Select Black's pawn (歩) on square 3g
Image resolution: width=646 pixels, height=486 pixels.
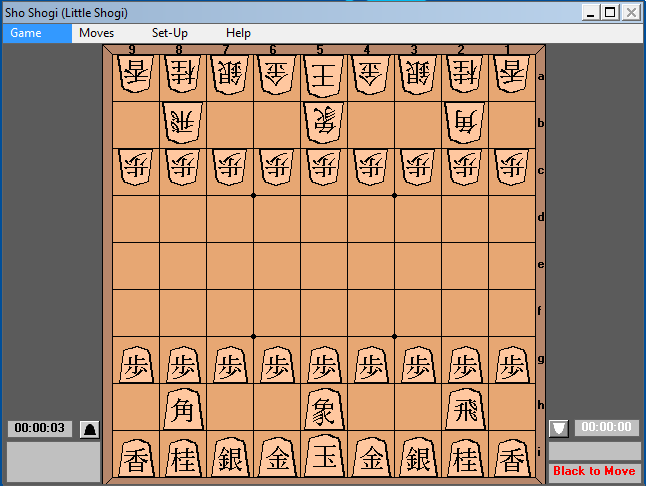(x=418, y=364)
